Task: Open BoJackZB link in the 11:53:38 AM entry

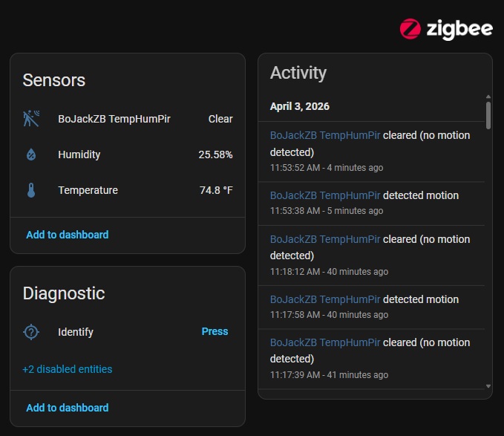Action: coord(325,195)
